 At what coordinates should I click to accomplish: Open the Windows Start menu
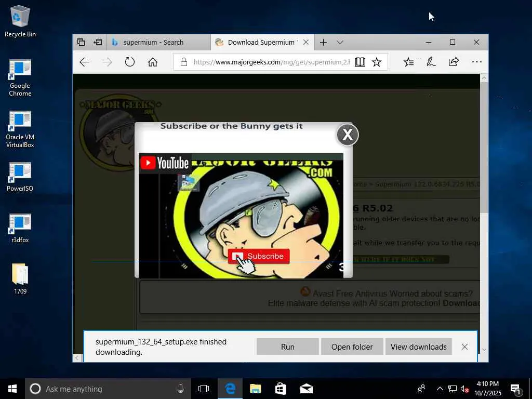[12, 389]
